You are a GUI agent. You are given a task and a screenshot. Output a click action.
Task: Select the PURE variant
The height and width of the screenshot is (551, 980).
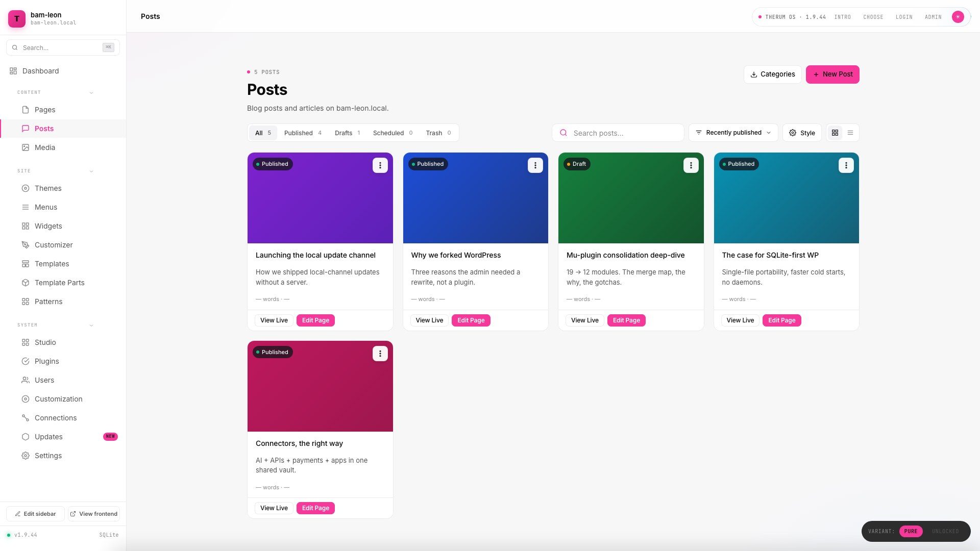click(911, 531)
